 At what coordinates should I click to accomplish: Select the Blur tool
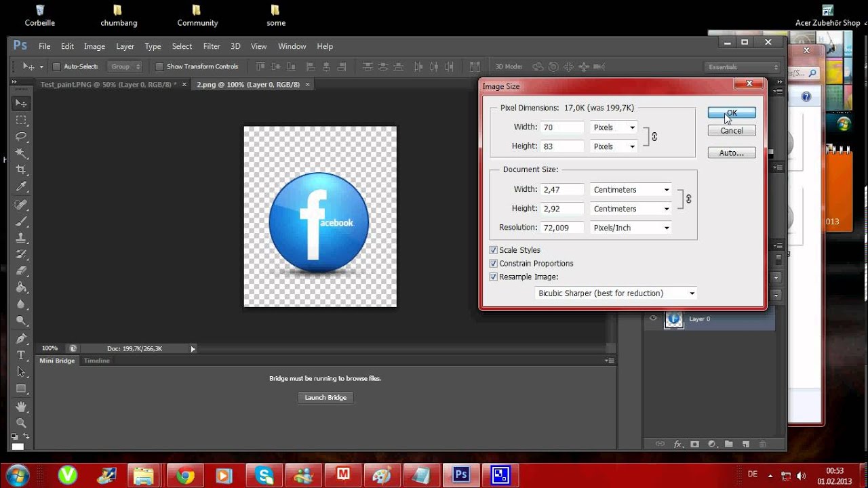[21, 305]
